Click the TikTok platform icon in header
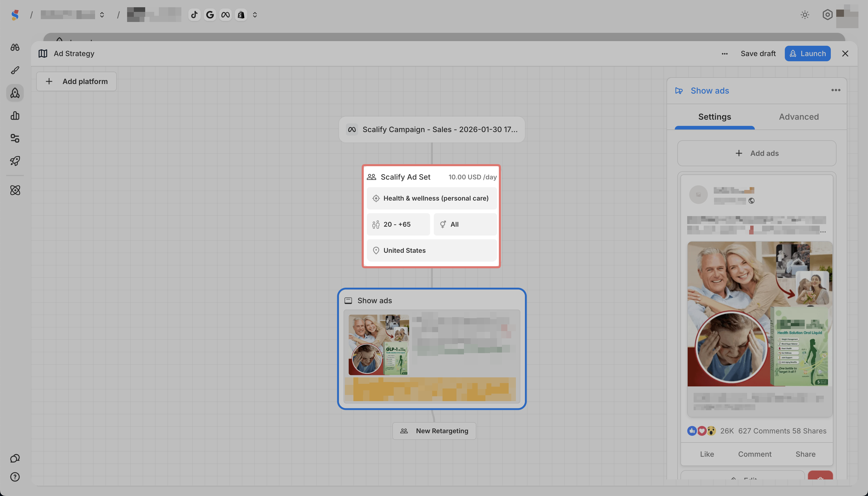 194,15
